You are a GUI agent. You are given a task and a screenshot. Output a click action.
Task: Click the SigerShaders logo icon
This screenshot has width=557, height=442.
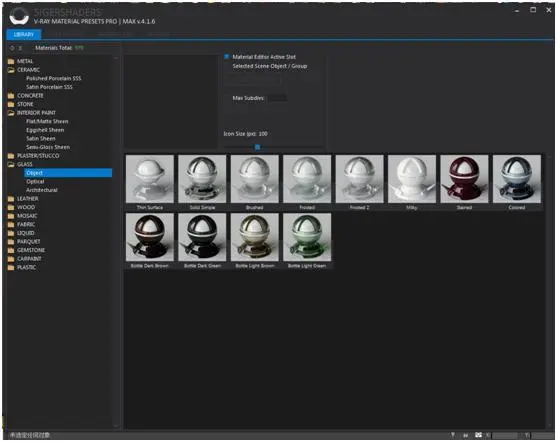click(19, 16)
